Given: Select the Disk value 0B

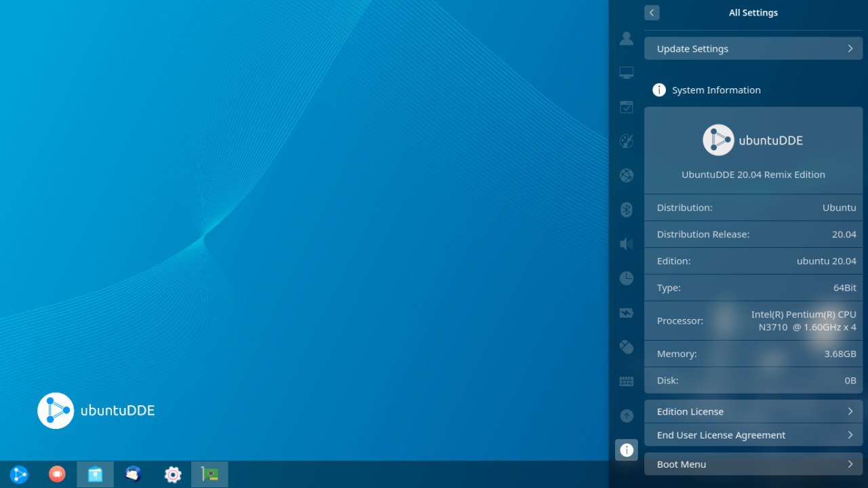Looking at the screenshot, I should coord(850,381).
